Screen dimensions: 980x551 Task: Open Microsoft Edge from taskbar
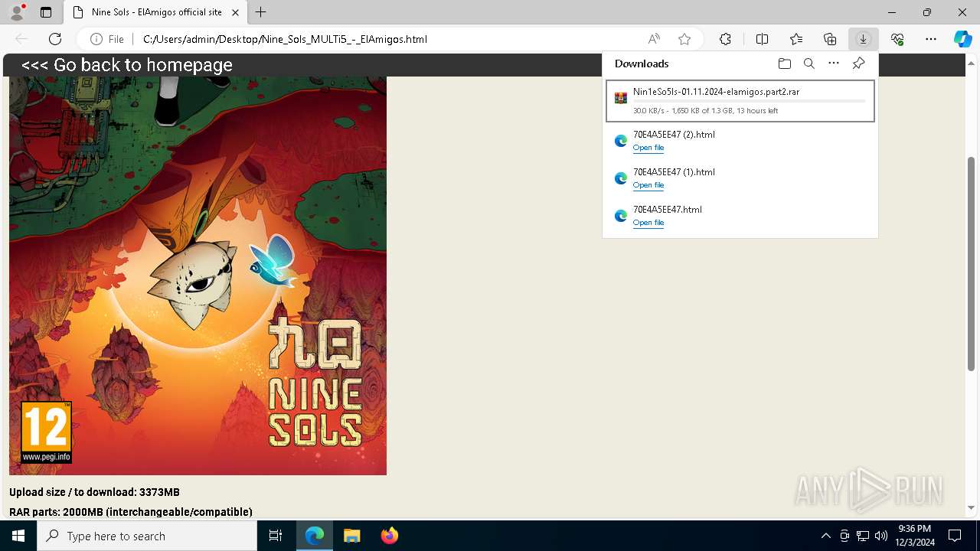(x=315, y=536)
